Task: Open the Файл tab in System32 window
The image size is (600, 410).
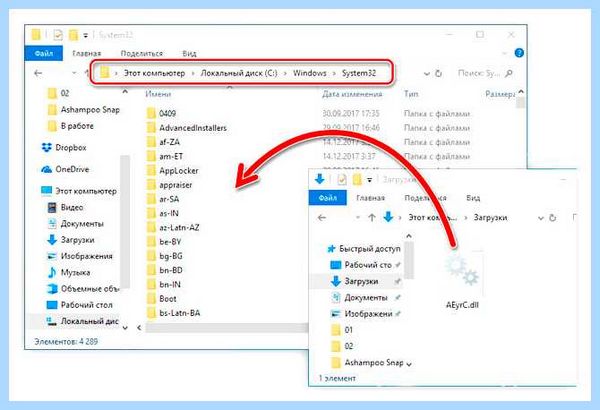Action: click(44, 53)
